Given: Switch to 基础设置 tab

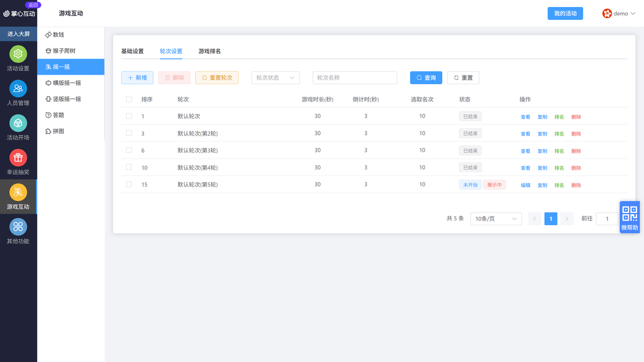Looking at the screenshot, I should click(x=133, y=51).
